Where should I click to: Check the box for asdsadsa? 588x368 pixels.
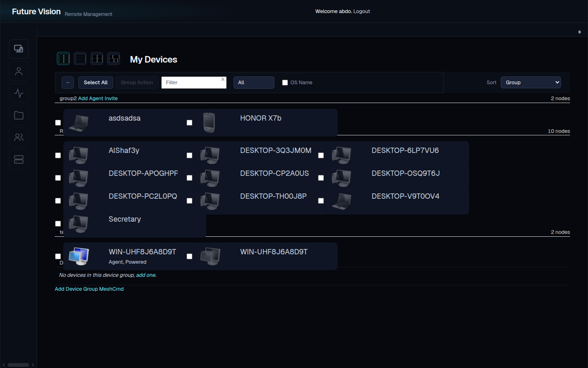click(58, 123)
